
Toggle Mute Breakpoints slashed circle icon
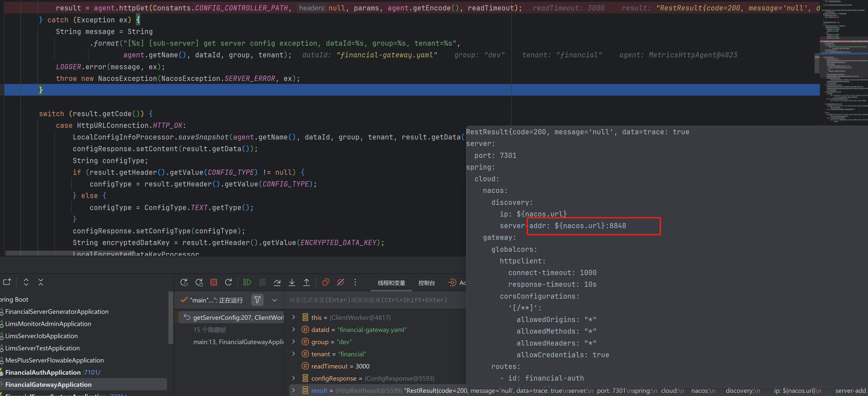340,282
